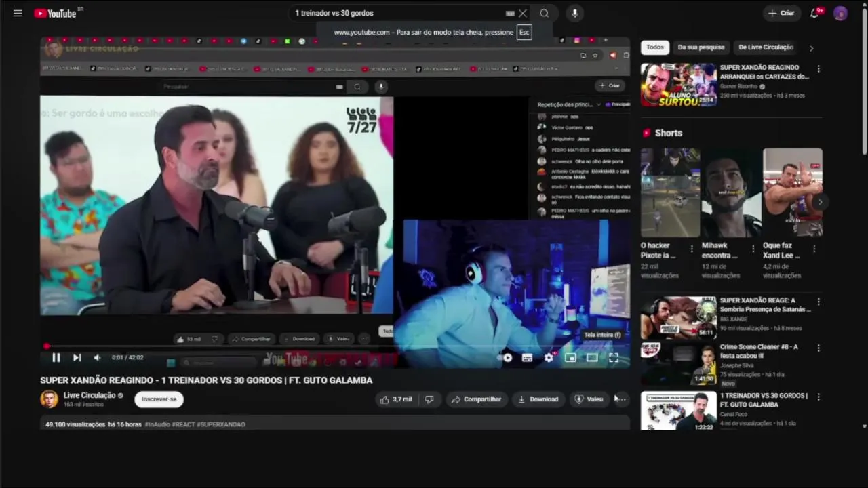
Task: Open SUPER XANDÃO REAGINDO ARRANQUEI os CARTAZES video thumbnail
Action: (678, 85)
